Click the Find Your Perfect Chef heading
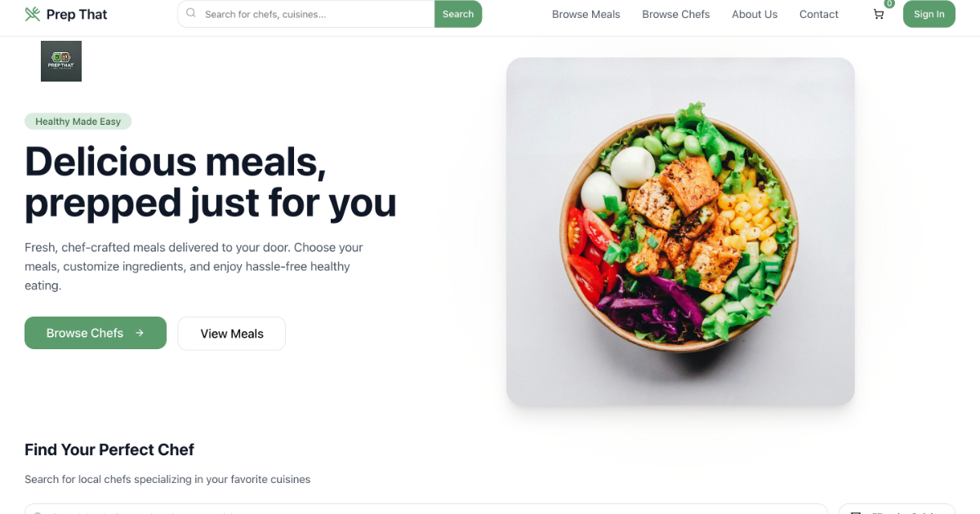Image resolution: width=980 pixels, height=514 pixels. pyautogui.click(x=109, y=450)
